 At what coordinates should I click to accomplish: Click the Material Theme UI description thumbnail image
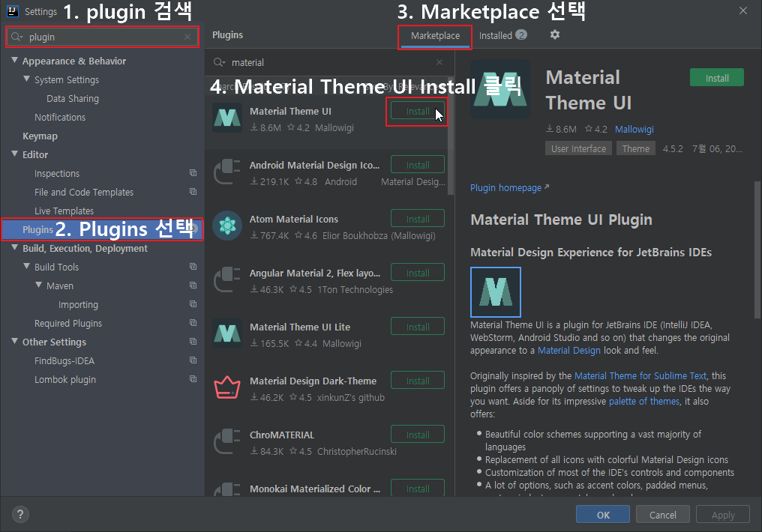click(495, 291)
